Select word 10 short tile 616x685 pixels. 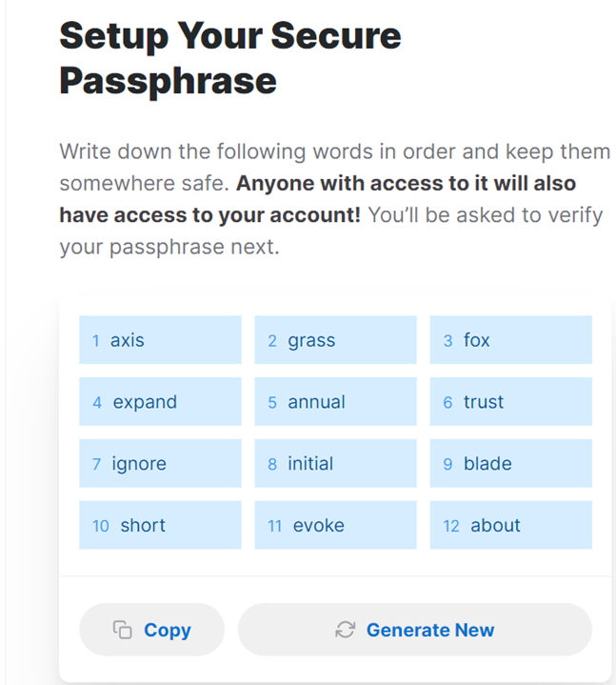[x=160, y=525]
